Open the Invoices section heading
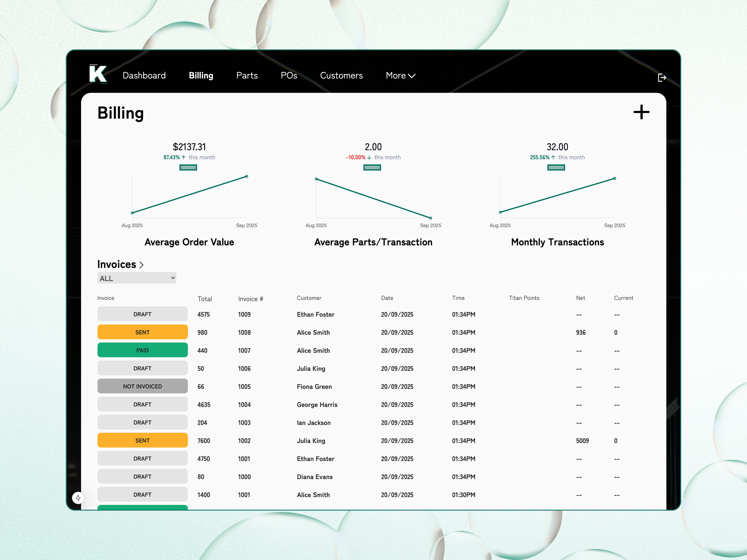Image resolution: width=747 pixels, height=560 pixels. click(x=116, y=264)
